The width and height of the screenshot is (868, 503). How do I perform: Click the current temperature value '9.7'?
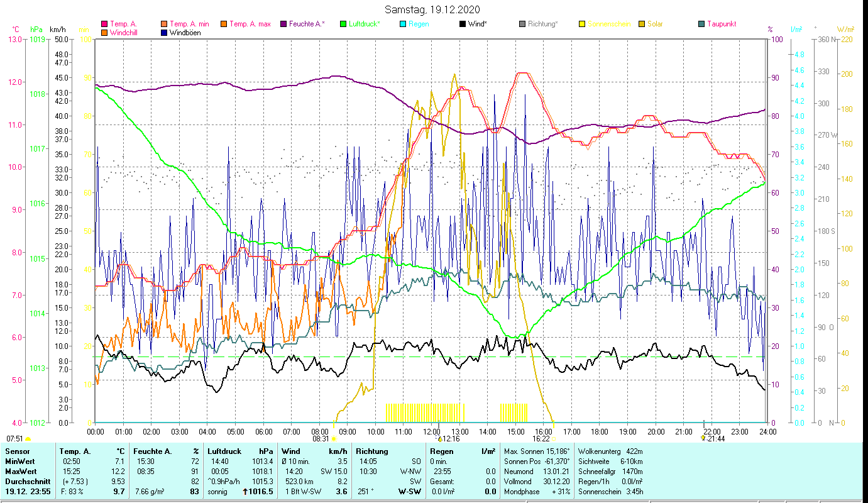(x=119, y=492)
